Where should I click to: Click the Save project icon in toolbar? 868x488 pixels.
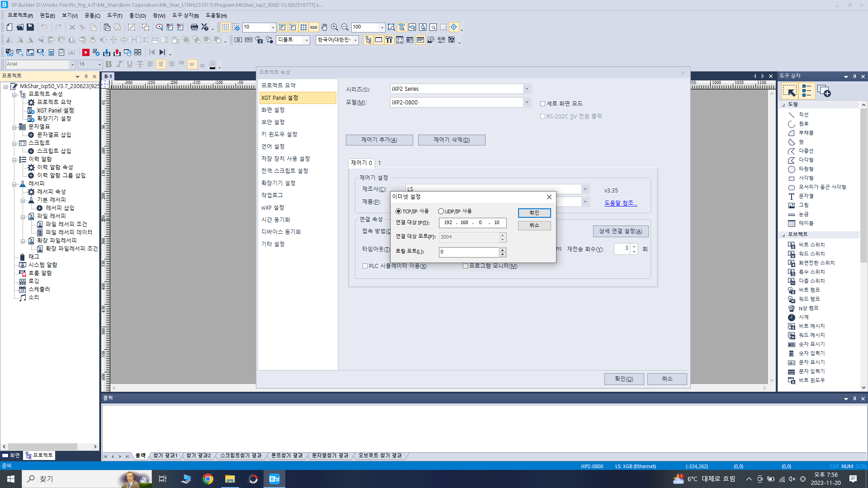pyautogui.click(x=30, y=27)
